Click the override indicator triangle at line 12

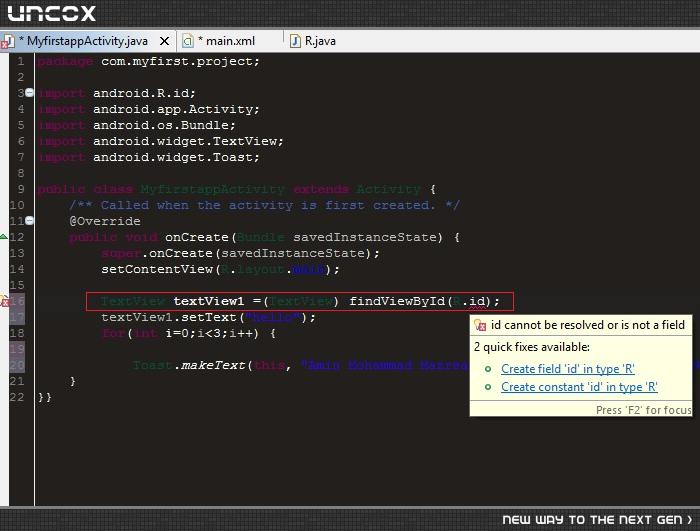tap(4, 237)
